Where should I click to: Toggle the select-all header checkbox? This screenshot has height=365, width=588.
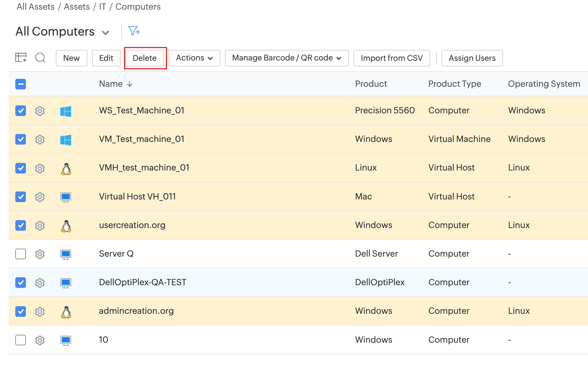pyautogui.click(x=21, y=84)
